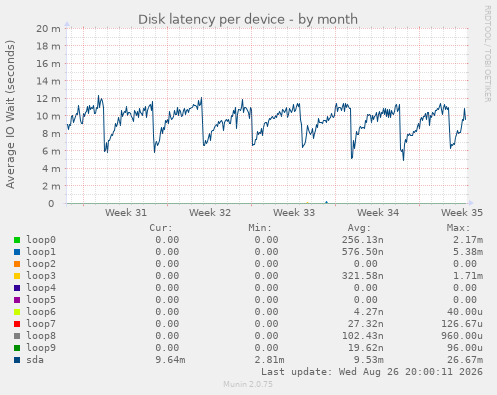Click loop6 max value '40.00u'
The image size is (497, 395).
click(x=465, y=312)
